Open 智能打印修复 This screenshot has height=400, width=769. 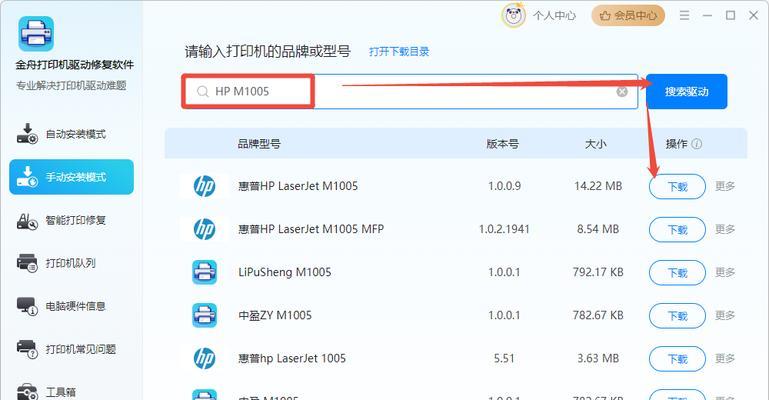(x=72, y=220)
